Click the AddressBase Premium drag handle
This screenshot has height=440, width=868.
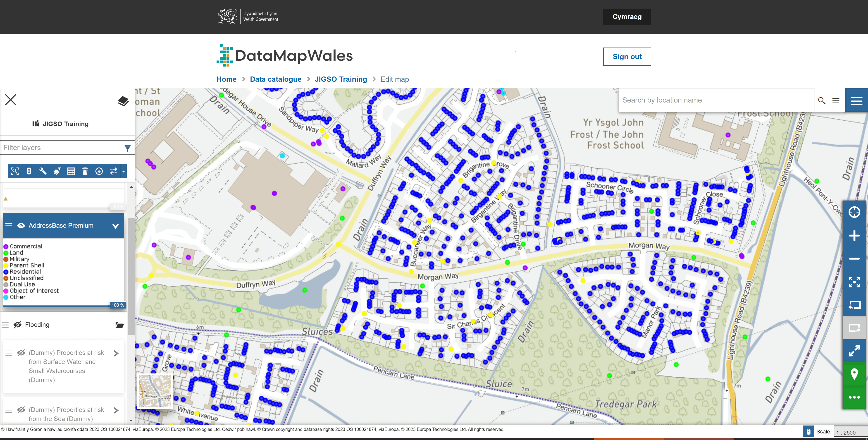point(9,226)
